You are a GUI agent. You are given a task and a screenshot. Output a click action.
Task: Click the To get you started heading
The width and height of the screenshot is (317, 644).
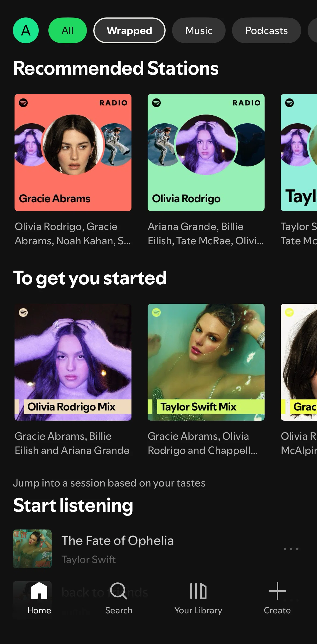pos(90,278)
